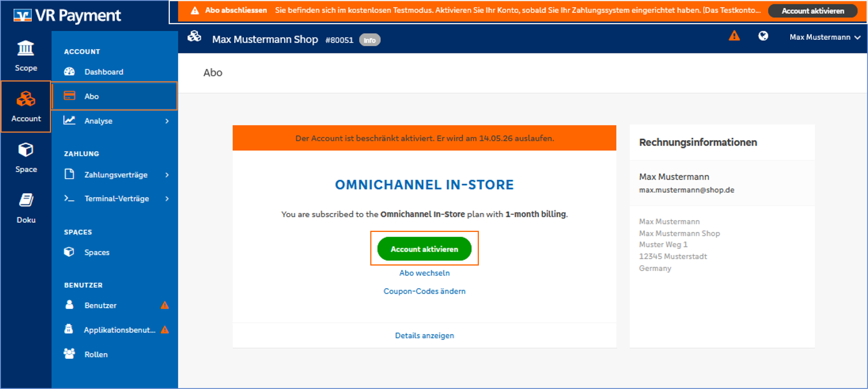868x389 pixels.
Task: Click the Details anzeigen link
Action: point(424,335)
